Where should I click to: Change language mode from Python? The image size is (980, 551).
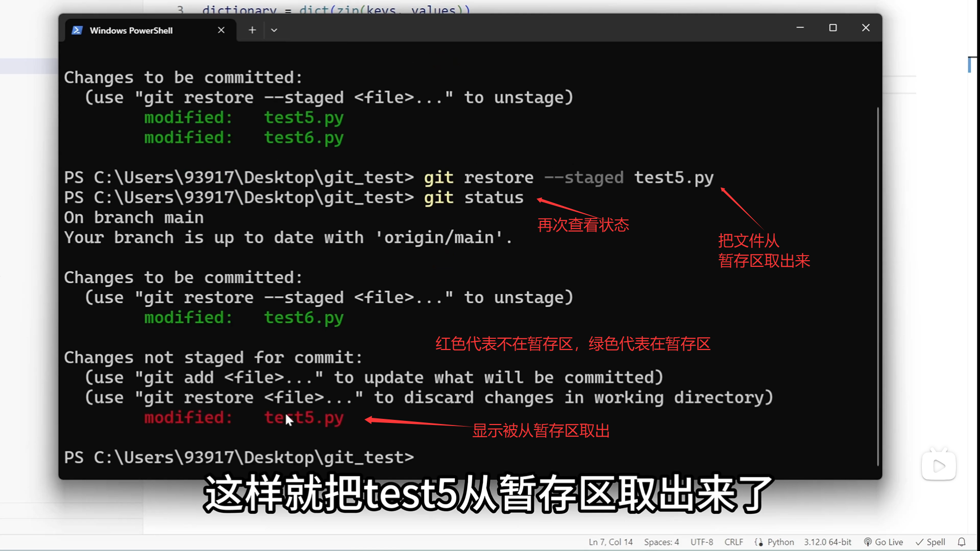click(x=780, y=542)
